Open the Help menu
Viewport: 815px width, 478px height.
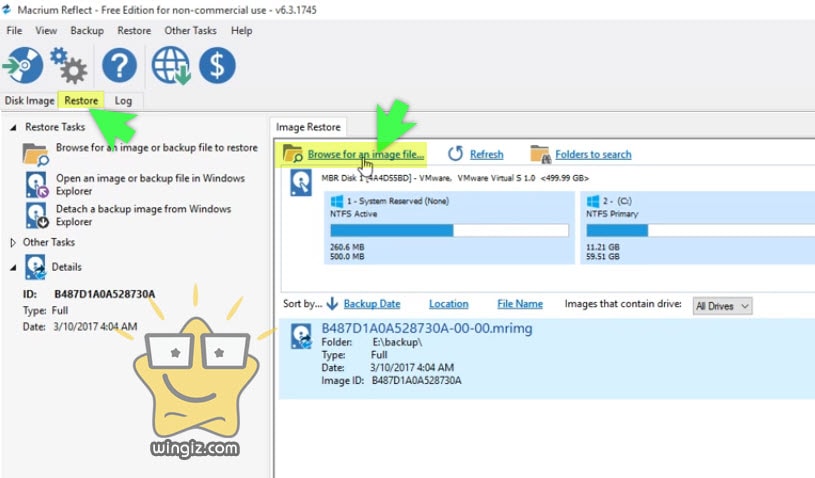pos(242,31)
